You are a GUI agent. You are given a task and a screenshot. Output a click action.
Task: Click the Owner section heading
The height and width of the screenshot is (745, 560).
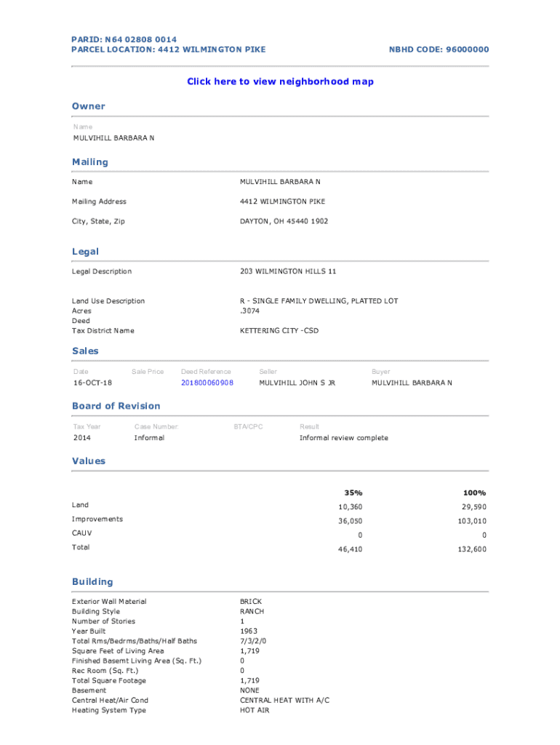pos(88,106)
